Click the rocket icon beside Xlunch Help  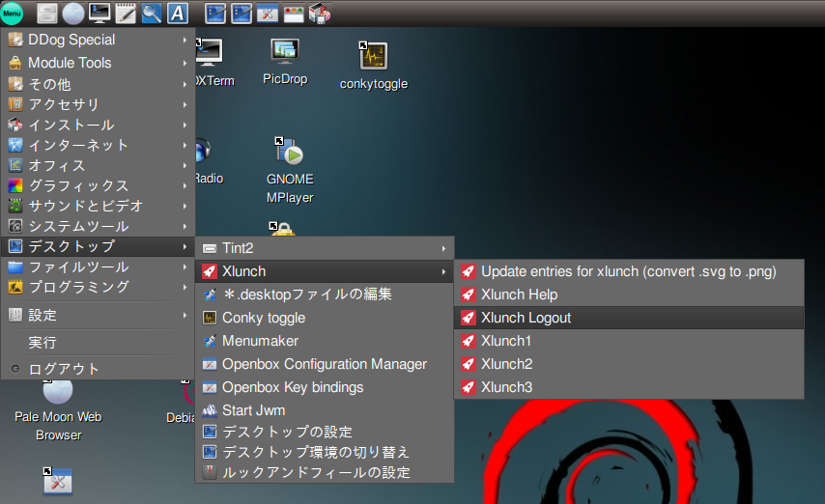(x=468, y=294)
